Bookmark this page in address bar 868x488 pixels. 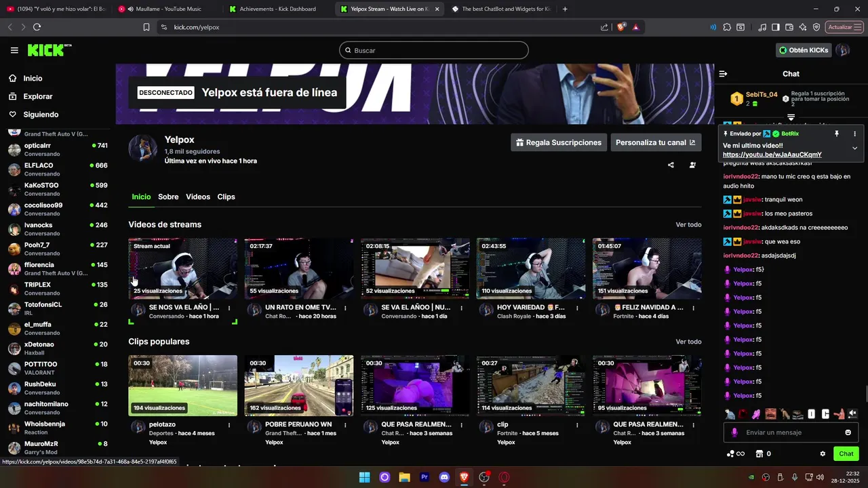pos(146,27)
